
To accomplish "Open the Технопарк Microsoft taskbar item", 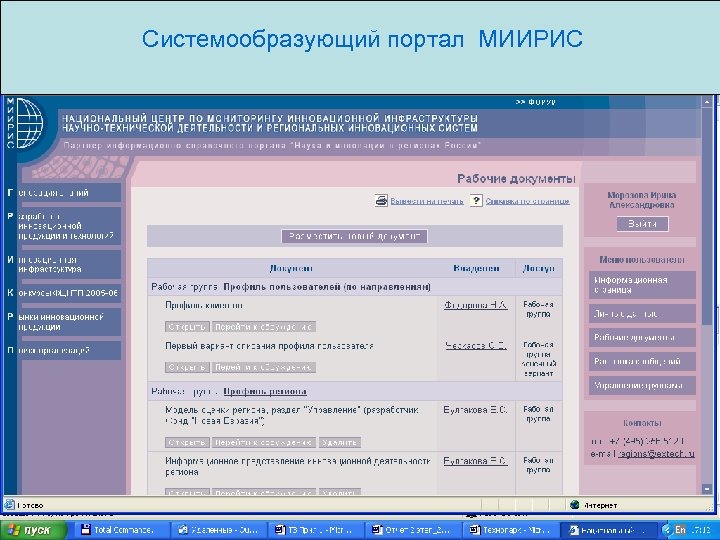I will click(510, 530).
